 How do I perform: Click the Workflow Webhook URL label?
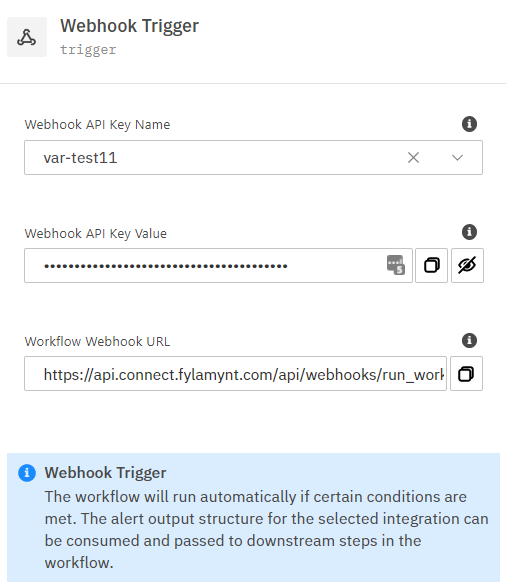tap(97, 342)
